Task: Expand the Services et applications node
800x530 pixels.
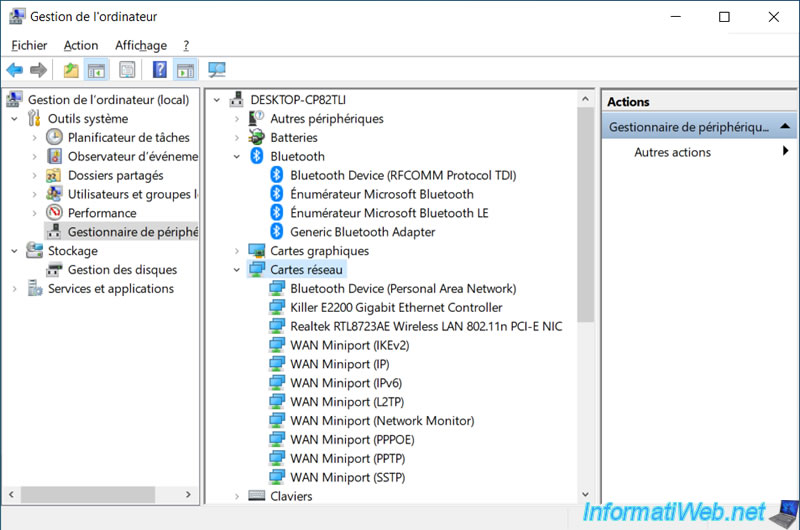Action: click(14, 289)
